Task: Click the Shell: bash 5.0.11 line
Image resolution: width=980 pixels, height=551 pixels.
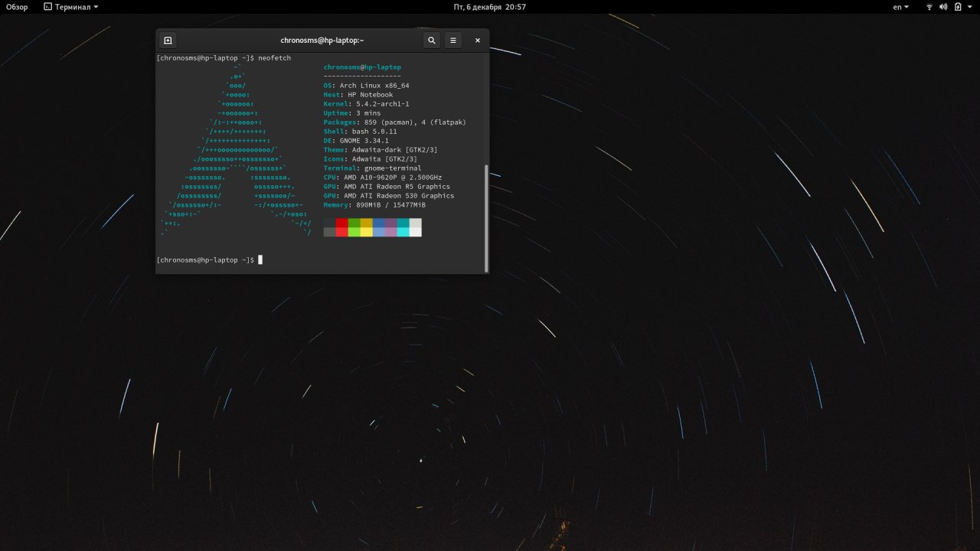Action: tap(360, 132)
